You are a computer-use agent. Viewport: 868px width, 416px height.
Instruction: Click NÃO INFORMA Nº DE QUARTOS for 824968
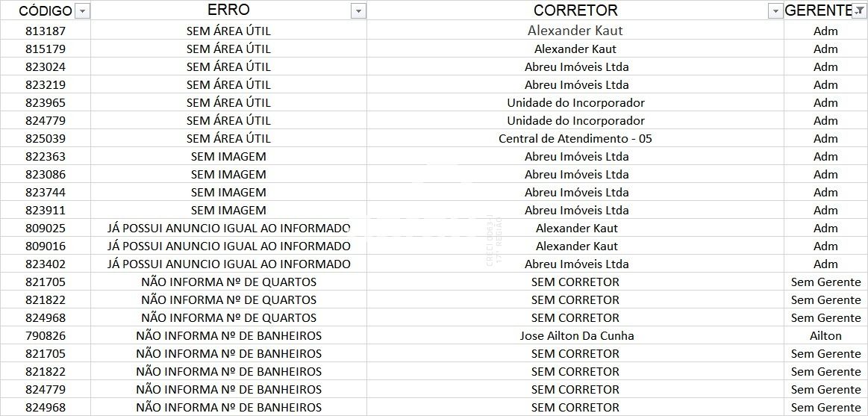(228, 318)
